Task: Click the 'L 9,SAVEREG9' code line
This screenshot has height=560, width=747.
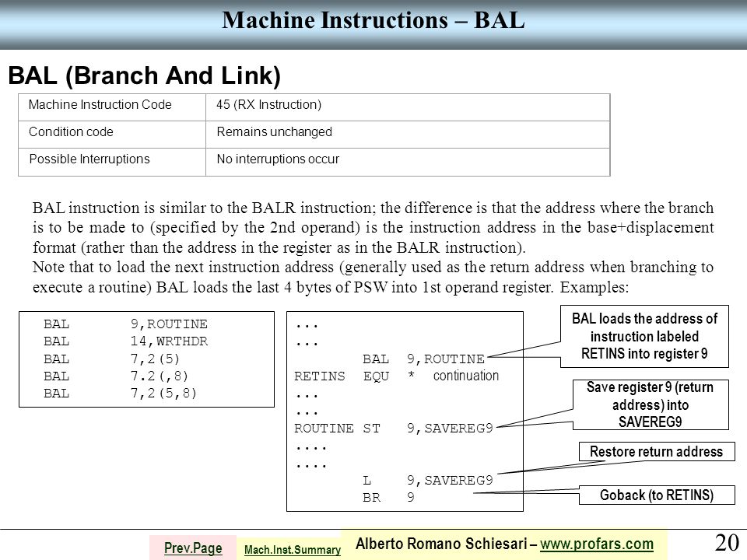Action: (x=428, y=481)
